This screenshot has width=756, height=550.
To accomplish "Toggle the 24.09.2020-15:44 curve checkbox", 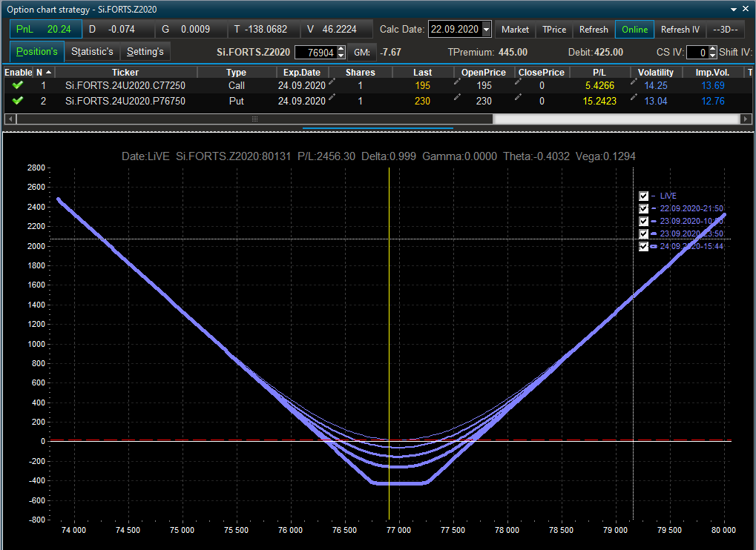I will point(644,247).
